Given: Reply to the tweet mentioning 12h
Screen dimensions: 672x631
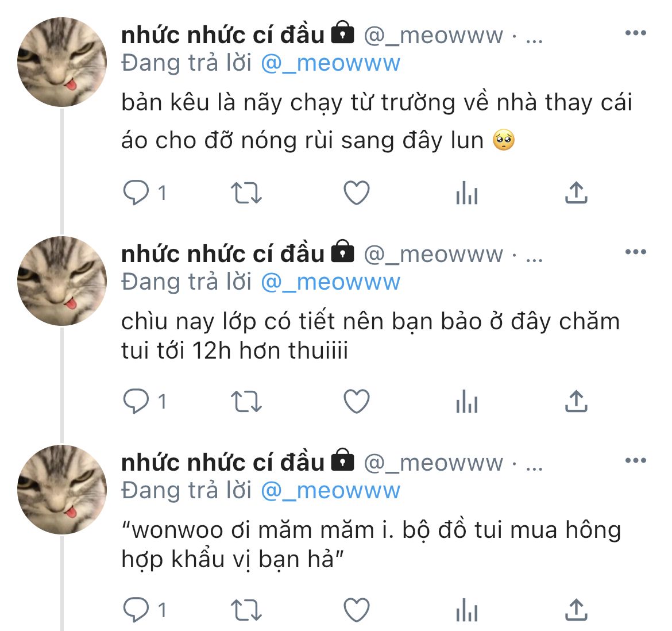Looking at the screenshot, I should (136, 401).
